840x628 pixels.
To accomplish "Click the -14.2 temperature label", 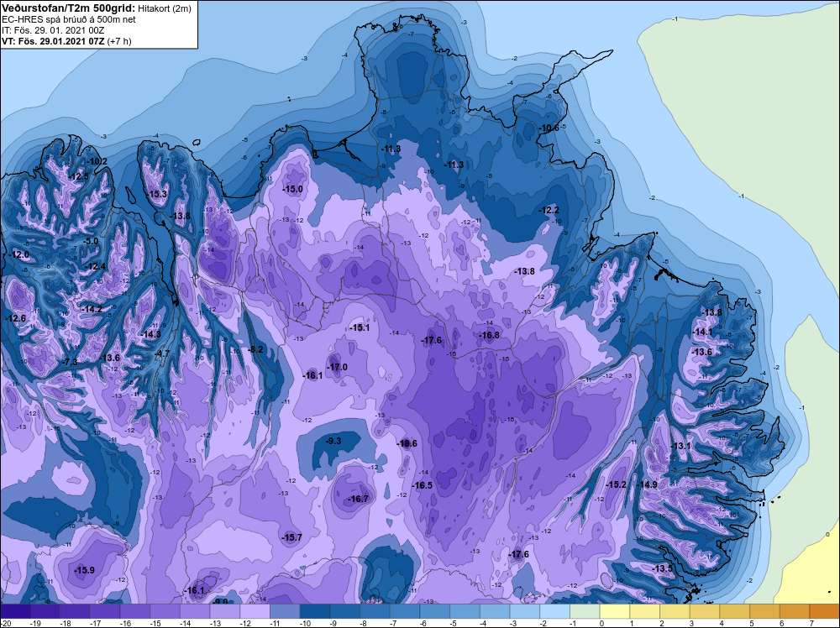I will pos(92,310).
